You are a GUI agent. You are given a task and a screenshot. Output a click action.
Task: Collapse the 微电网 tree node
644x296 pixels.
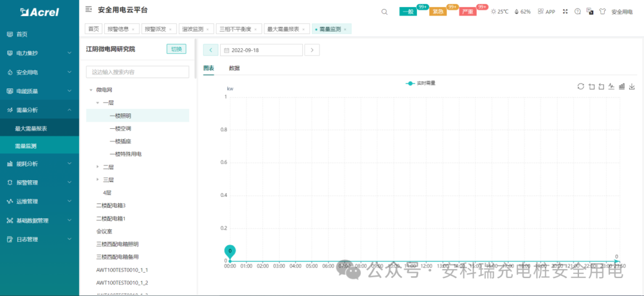click(x=91, y=90)
